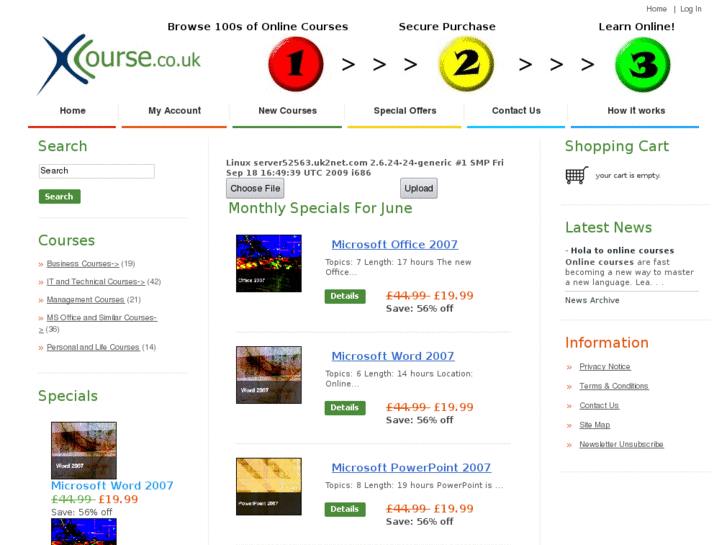Click the red number 1 circle
Screen dimensions: 727x545
296,64
